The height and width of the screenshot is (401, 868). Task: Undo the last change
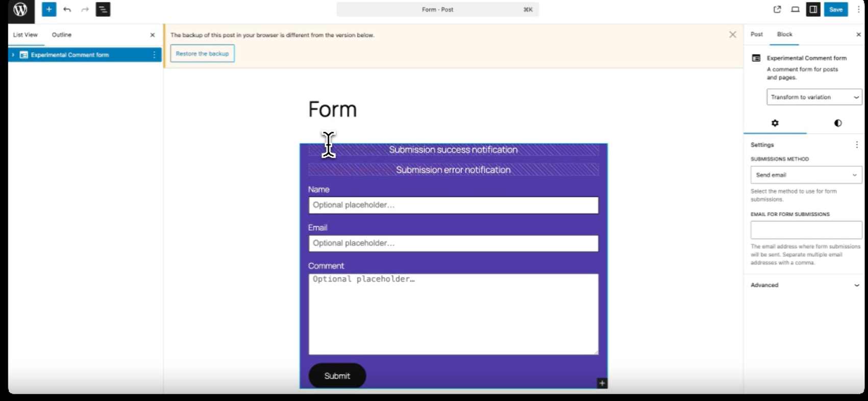(67, 9)
